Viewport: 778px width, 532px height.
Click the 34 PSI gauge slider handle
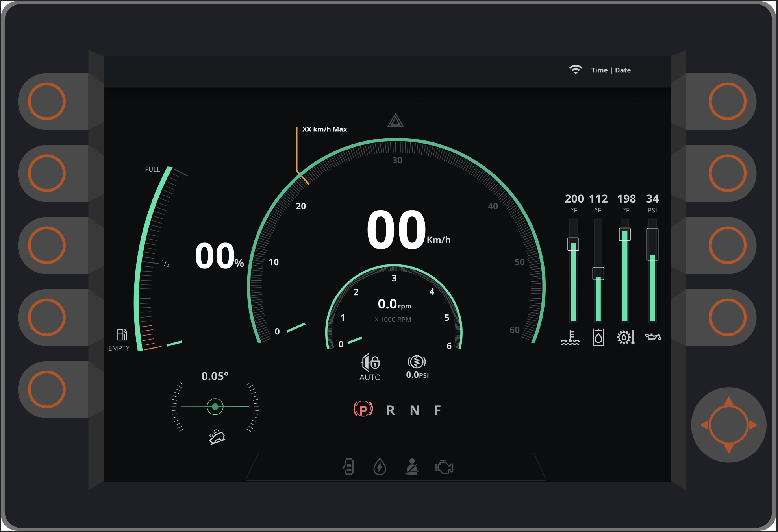pos(652,244)
